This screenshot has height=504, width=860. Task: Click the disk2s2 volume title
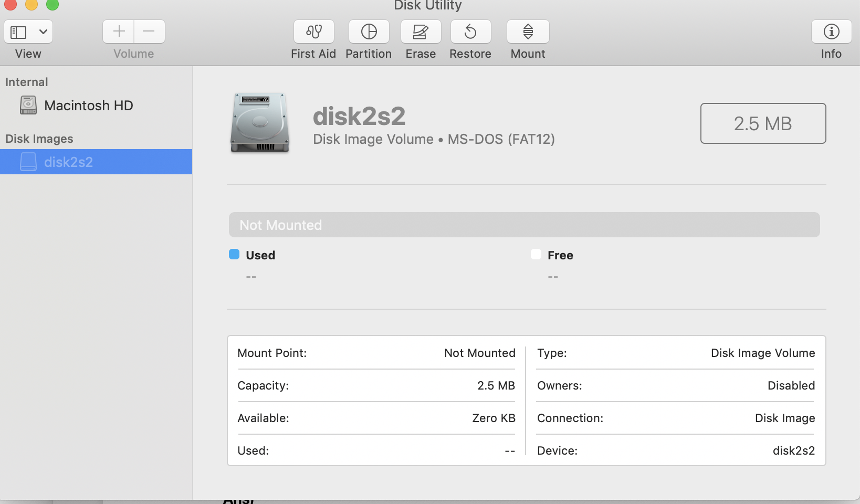[359, 116]
